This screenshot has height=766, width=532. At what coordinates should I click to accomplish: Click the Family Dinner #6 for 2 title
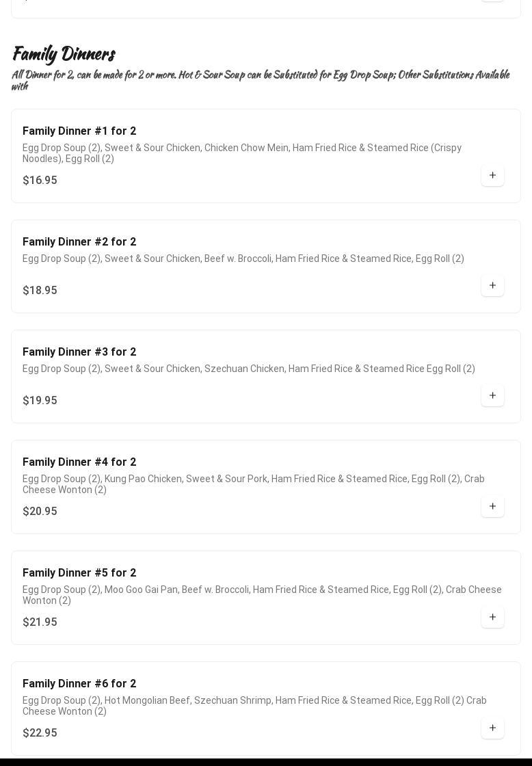[79, 683]
